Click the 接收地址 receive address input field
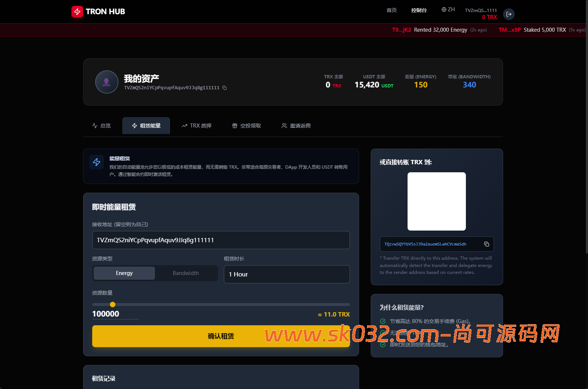The image size is (588, 389). (x=221, y=240)
